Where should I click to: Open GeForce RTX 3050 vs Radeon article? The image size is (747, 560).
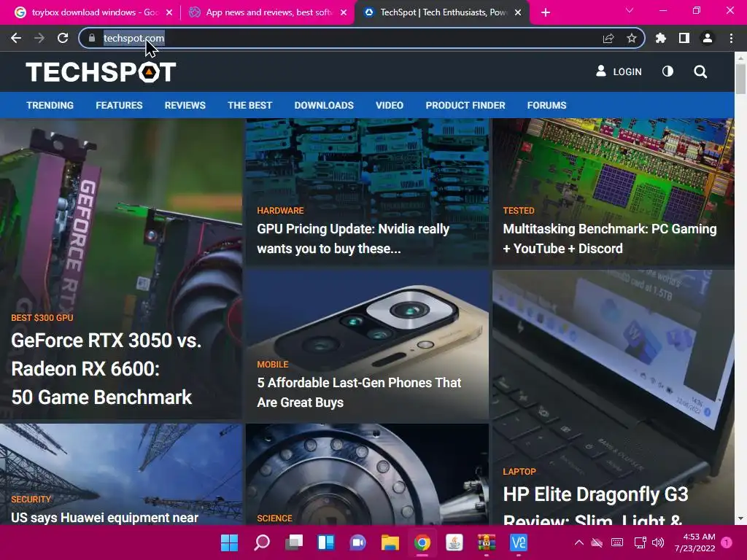coord(106,369)
